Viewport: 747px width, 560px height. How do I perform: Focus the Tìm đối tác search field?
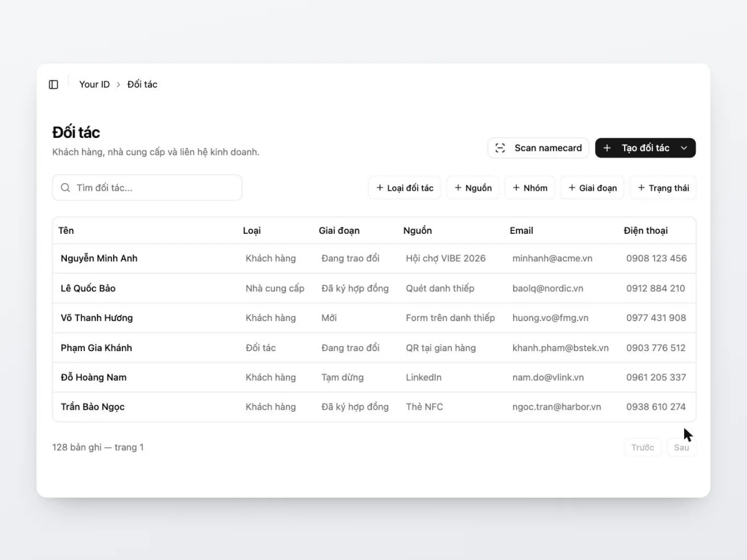(147, 188)
